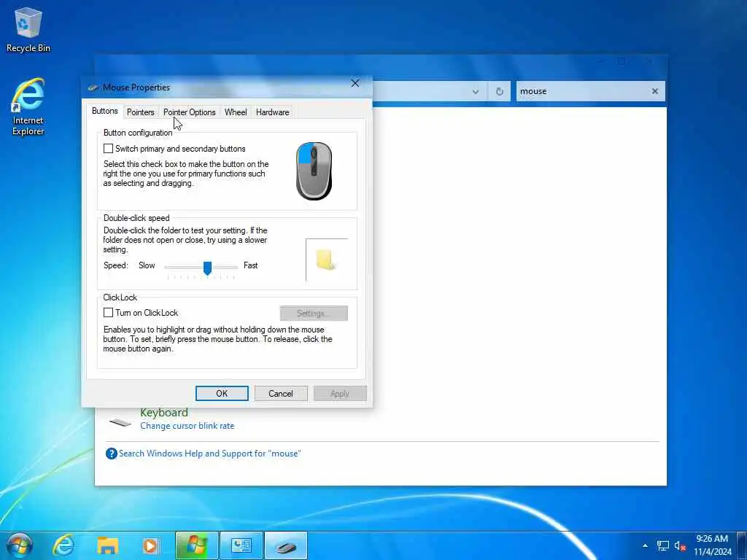The width and height of the screenshot is (747, 560).
Task: Click the double-click Speed slider thumb
Action: (x=207, y=268)
